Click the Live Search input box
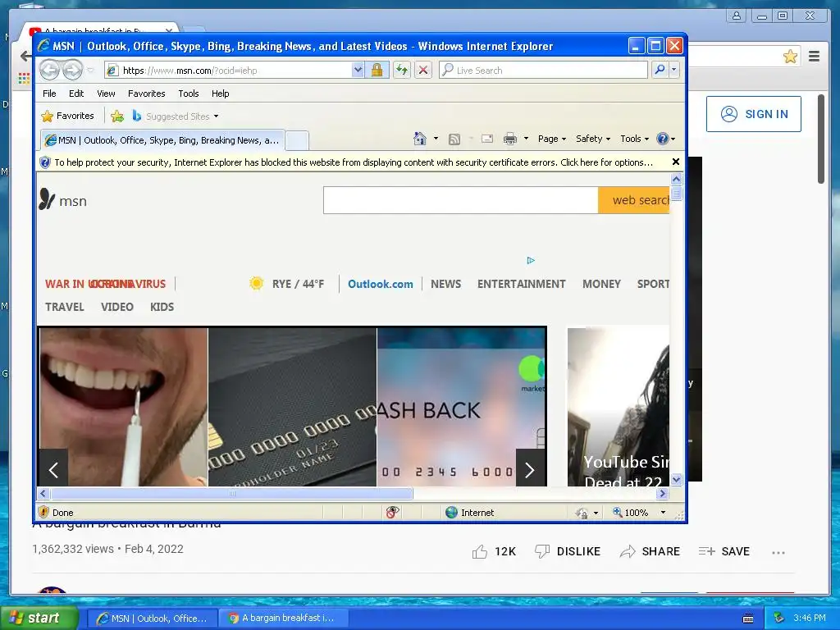The width and height of the screenshot is (840, 630). click(543, 71)
